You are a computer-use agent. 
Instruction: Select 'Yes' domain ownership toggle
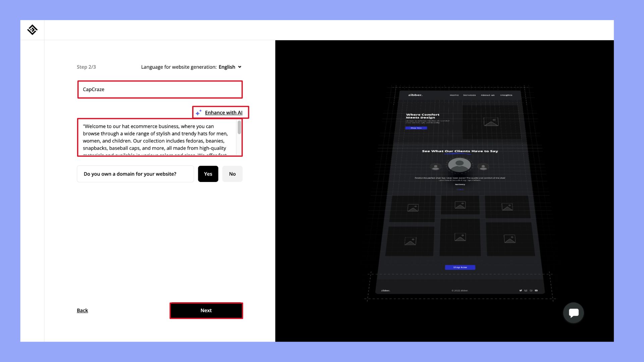(x=208, y=174)
